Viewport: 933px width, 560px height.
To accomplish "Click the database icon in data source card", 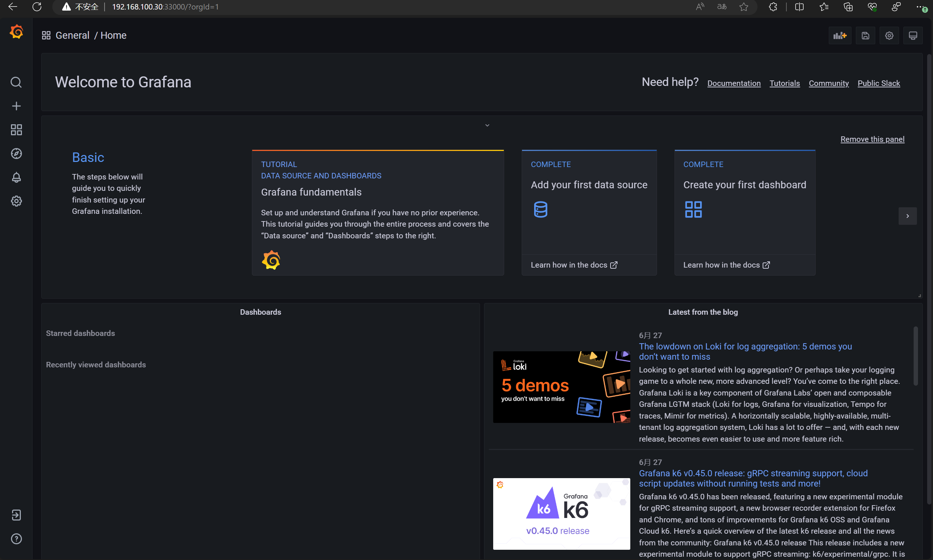I will (540, 209).
